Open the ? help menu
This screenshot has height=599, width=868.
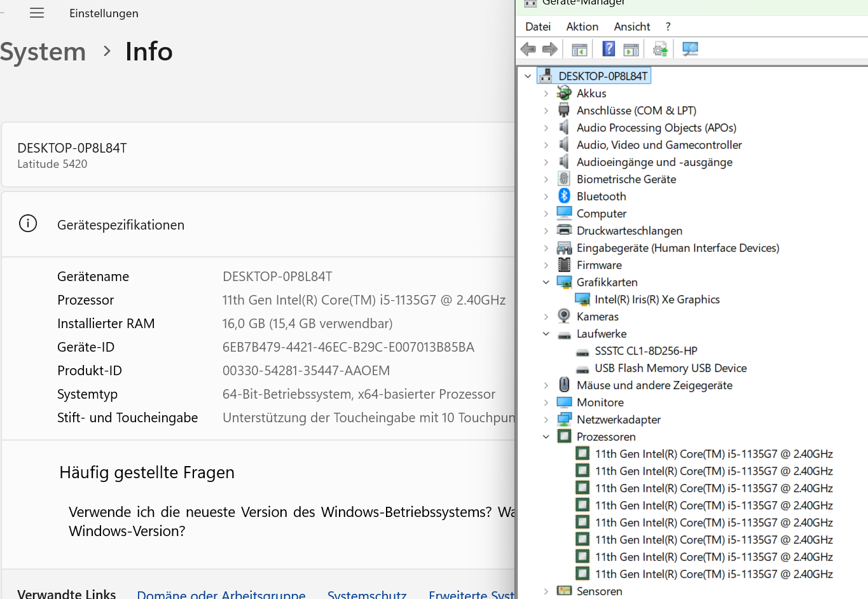click(x=668, y=27)
